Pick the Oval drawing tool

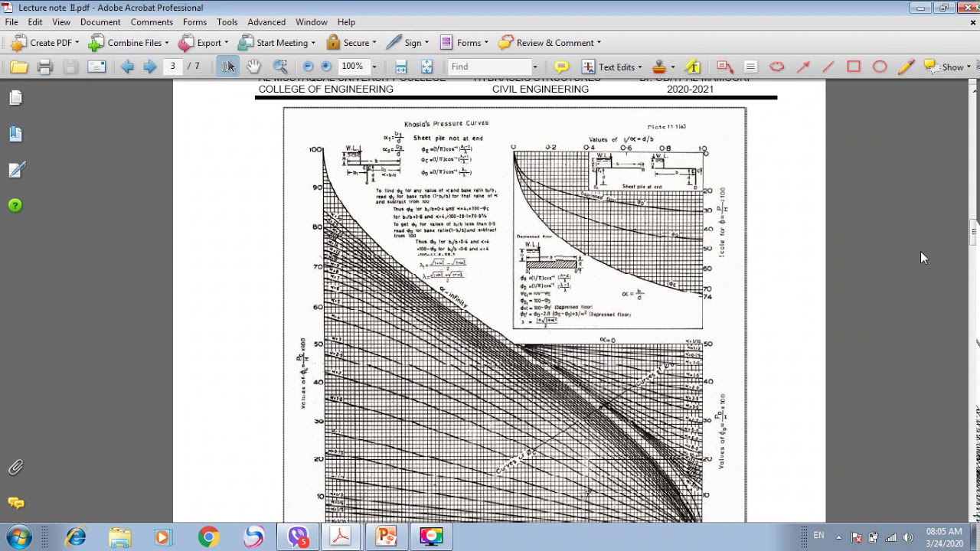pyautogui.click(x=880, y=67)
